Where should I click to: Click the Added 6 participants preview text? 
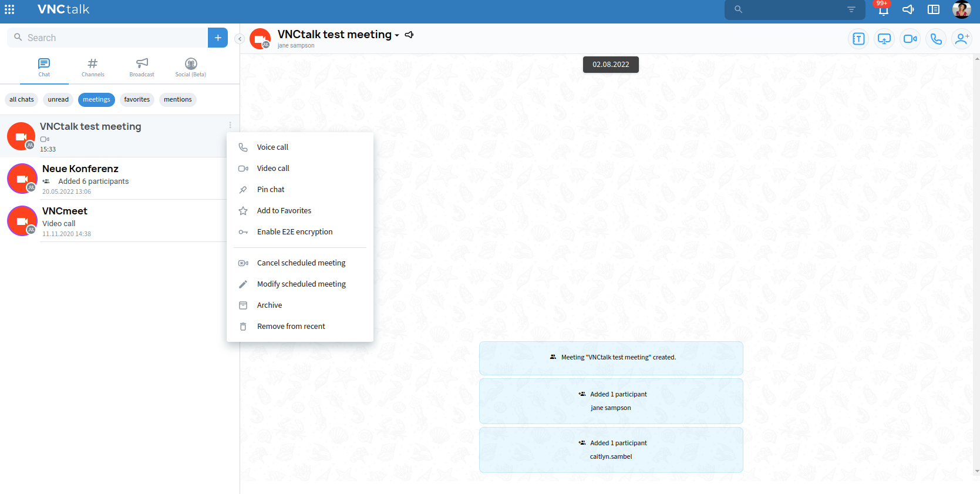coord(93,182)
